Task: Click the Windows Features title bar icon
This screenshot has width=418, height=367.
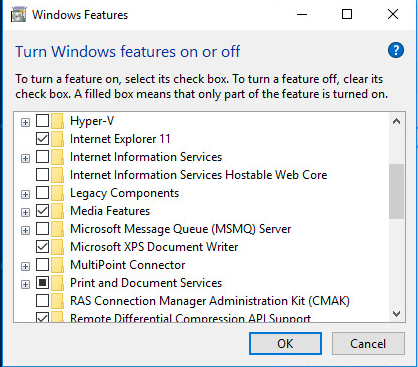Action: click(18, 15)
